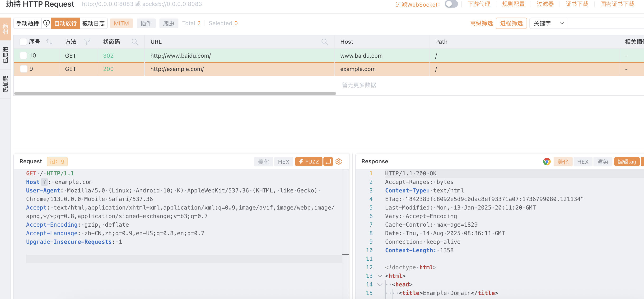Select the http://example.com/ row URL

pos(177,69)
